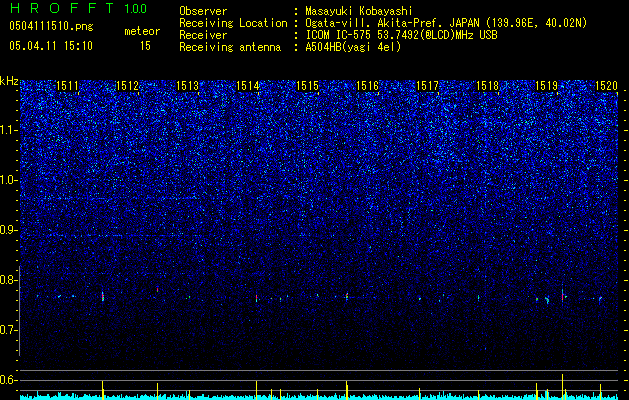Click the version number 1.00
This screenshot has width=629, height=400.
pos(136,9)
